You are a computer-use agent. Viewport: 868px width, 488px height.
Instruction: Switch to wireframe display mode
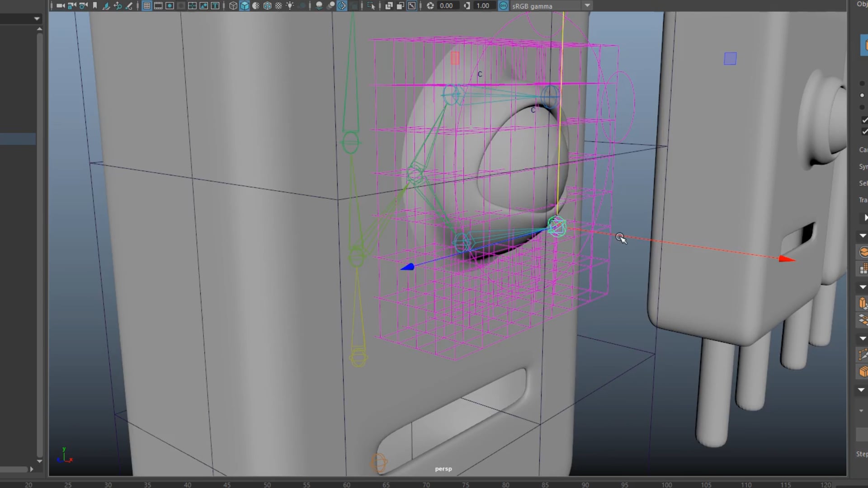(x=233, y=6)
